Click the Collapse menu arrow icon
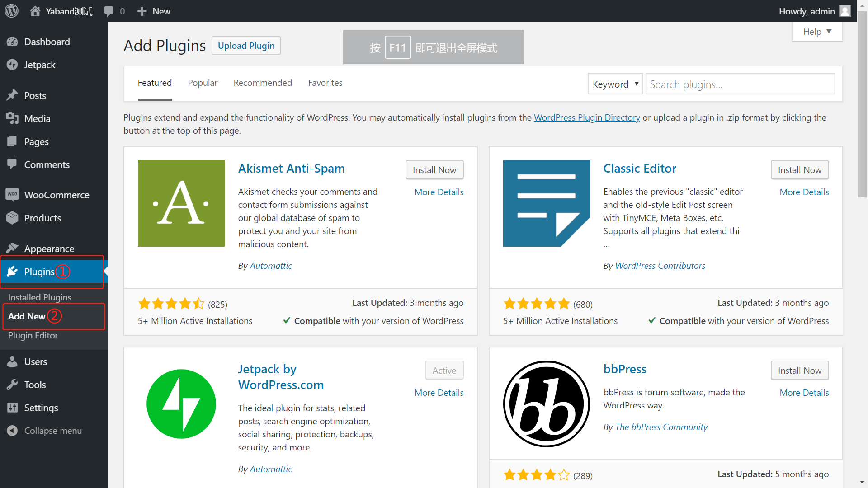The height and width of the screenshot is (488, 868). click(12, 431)
